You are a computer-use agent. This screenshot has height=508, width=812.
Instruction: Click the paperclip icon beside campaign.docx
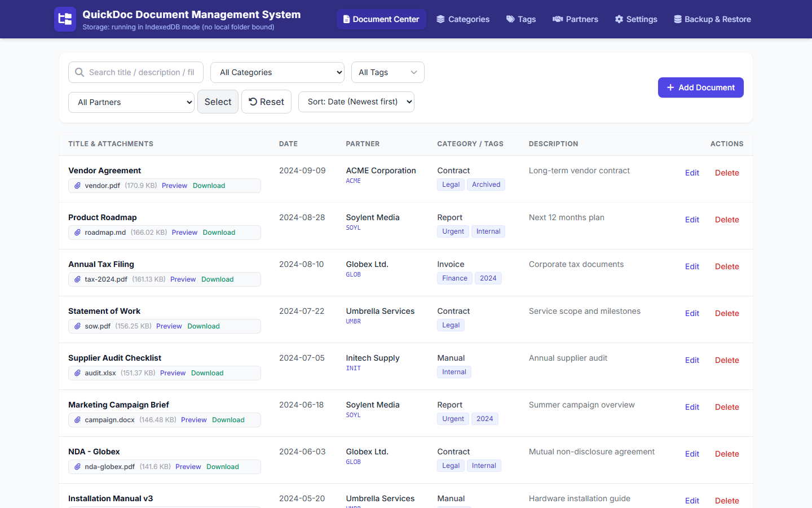(x=78, y=420)
